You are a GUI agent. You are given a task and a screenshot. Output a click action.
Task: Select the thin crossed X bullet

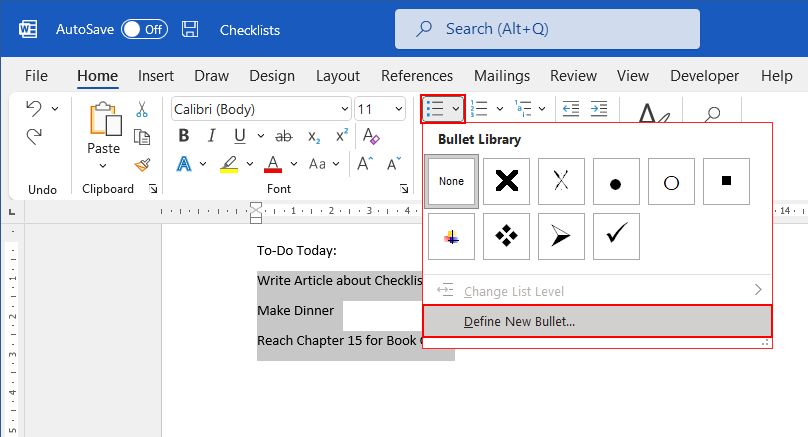point(561,181)
